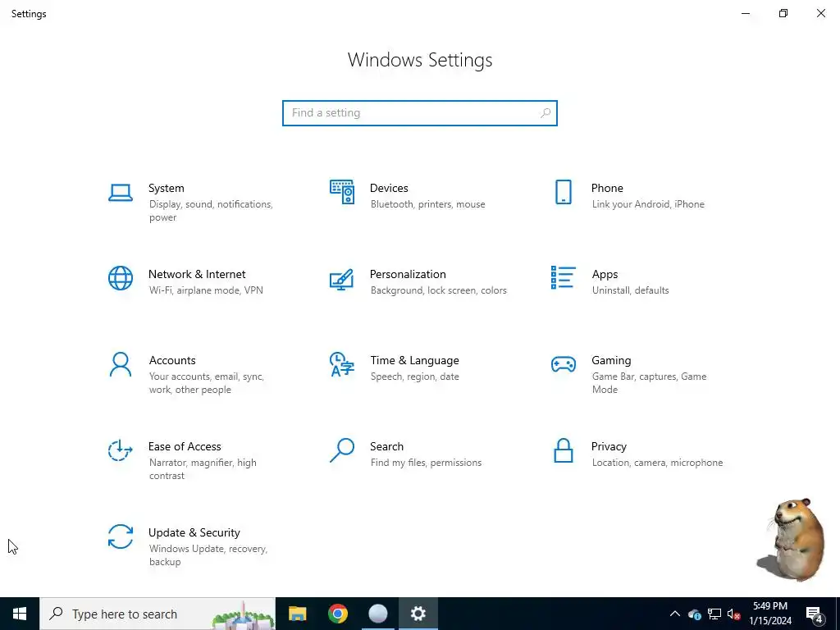The image size is (840, 630).
Task: Restore down the Settings window
Action: [x=783, y=13]
